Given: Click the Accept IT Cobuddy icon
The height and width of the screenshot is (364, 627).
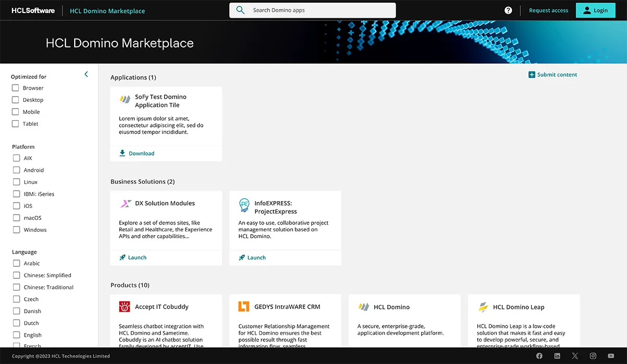Looking at the screenshot, I should (x=124, y=307).
